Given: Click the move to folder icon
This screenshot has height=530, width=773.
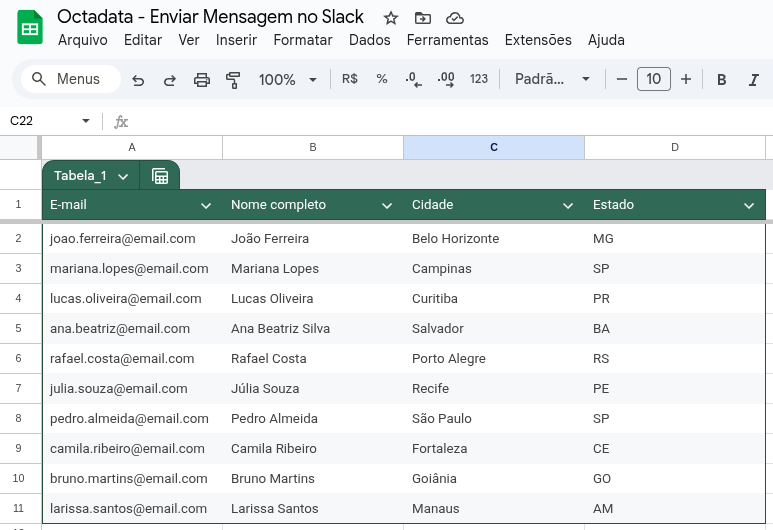Looking at the screenshot, I should (422, 18).
